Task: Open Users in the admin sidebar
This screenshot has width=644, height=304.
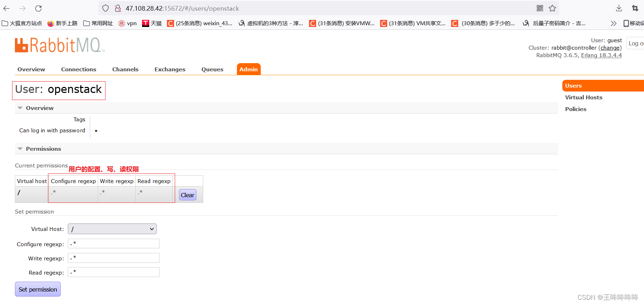Action: pyautogui.click(x=603, y=86)
